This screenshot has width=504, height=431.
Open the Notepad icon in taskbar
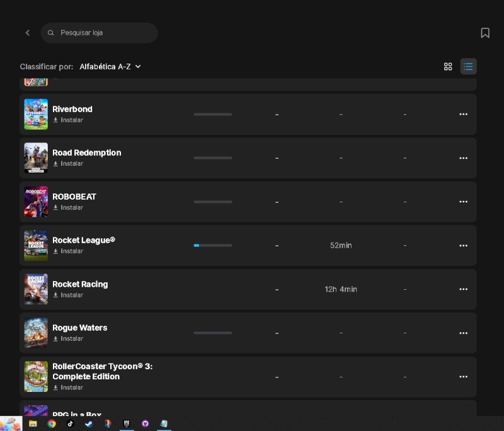pos(164,423)
